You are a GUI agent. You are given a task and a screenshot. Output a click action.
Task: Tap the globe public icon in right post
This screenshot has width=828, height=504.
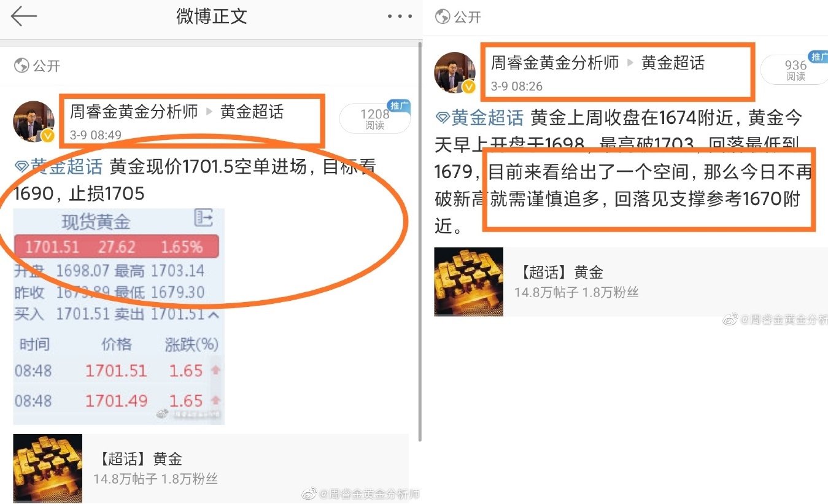[443, 17]
